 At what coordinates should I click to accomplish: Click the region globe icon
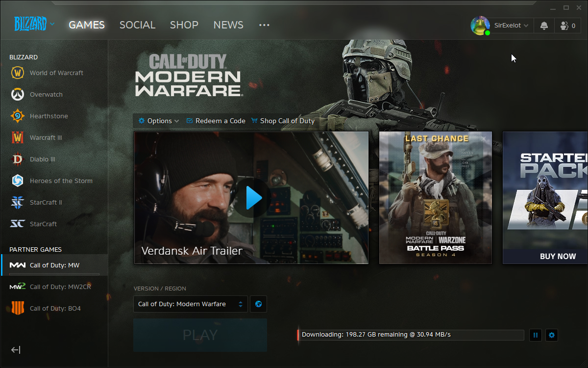(x=258, y=304)
